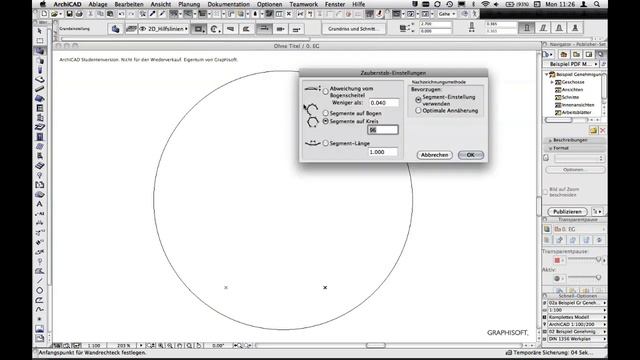Click the delete (red X) icon in Navigator
Image resolution: width=640 pixels, height=360 pixels.
click(602, 130)
